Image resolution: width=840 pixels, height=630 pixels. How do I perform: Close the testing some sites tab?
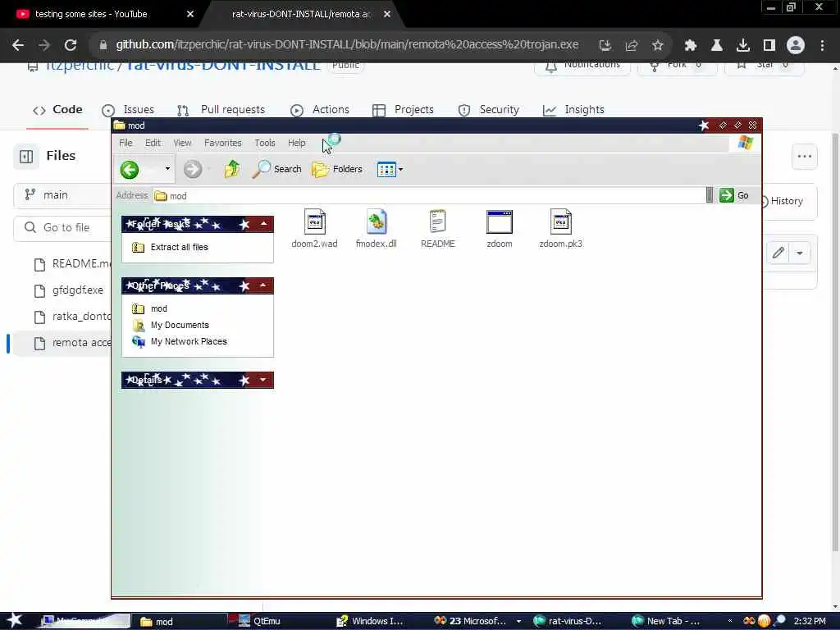click(x=189, y=14)
